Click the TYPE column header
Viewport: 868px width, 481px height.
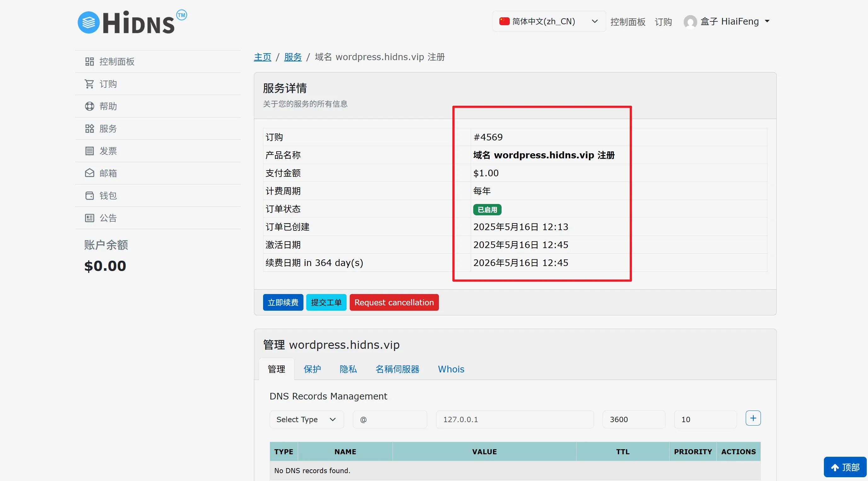tap(284, 451)
